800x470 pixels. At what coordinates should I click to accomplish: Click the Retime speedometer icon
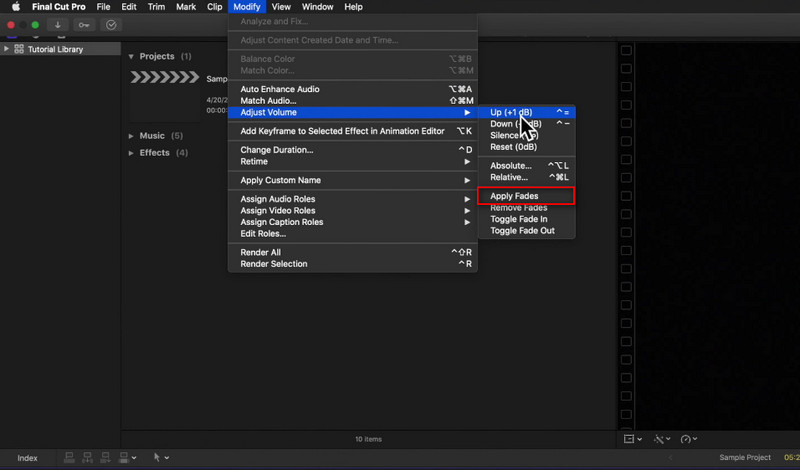click(686, 439)
